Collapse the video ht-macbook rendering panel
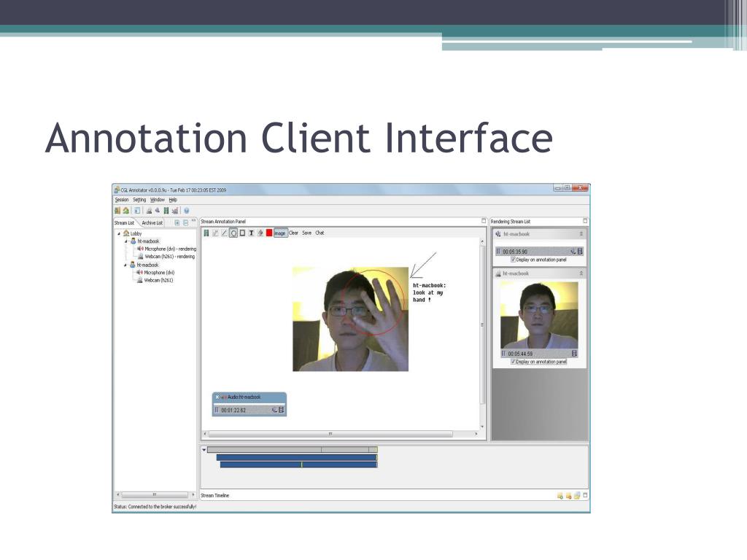The image size is (747, 560). click(x=581, y=273)
